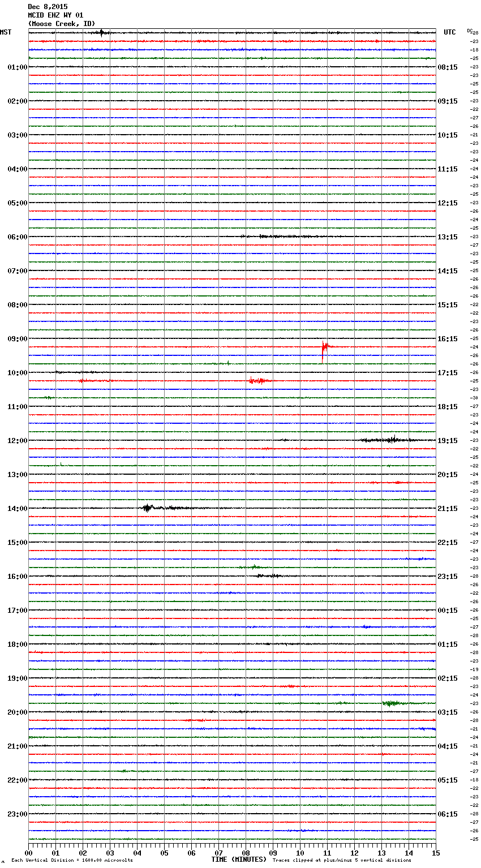481x868 pixels.
Task: Select the 07:00 MST time label
Action: coord(18,271)
